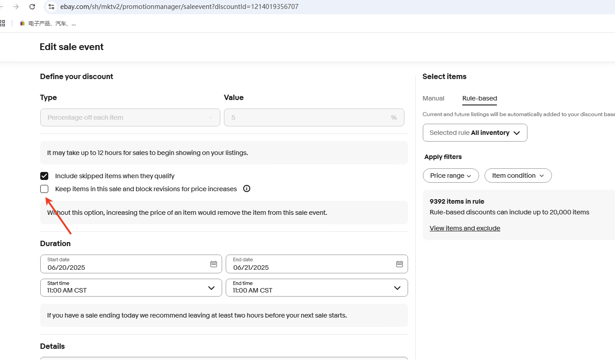Select the Rule-based tab
The width and height of the screenshot is (615, 364).
480,98
